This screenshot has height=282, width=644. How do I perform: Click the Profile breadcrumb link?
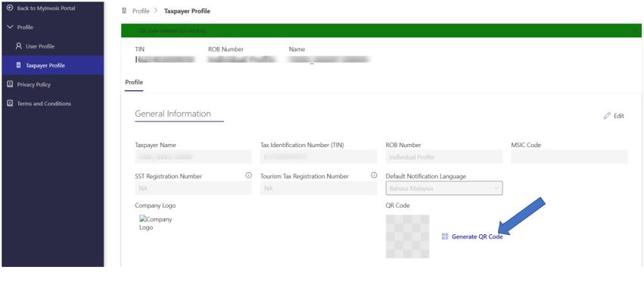141,11
